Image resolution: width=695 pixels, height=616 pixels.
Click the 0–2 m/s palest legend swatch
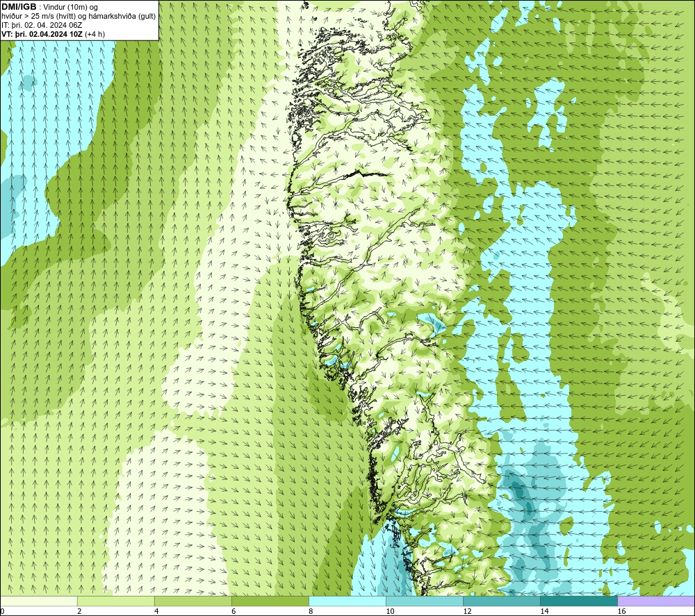coord(38,601)
